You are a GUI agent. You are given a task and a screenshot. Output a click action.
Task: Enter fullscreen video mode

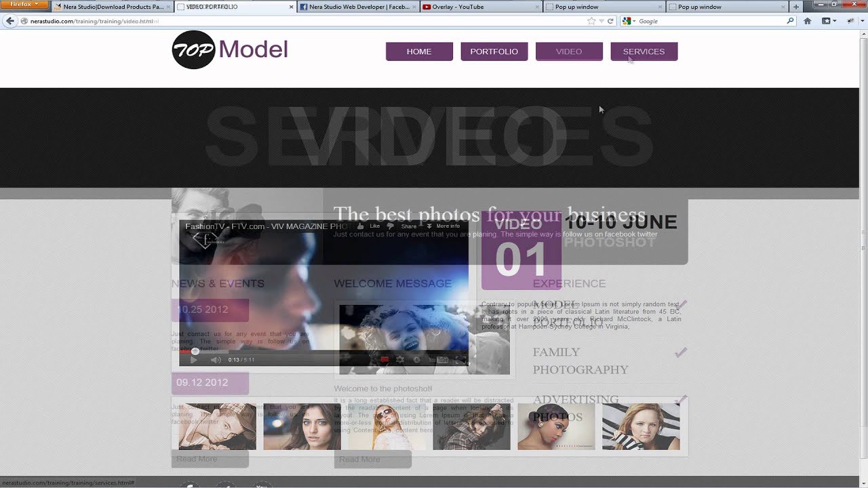tap(461, 360)
